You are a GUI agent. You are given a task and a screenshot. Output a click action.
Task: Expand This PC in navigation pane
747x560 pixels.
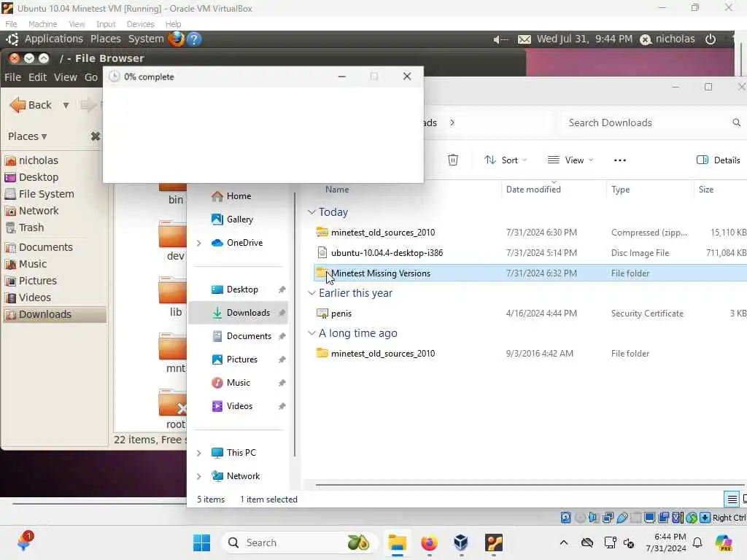pos(199,453)
